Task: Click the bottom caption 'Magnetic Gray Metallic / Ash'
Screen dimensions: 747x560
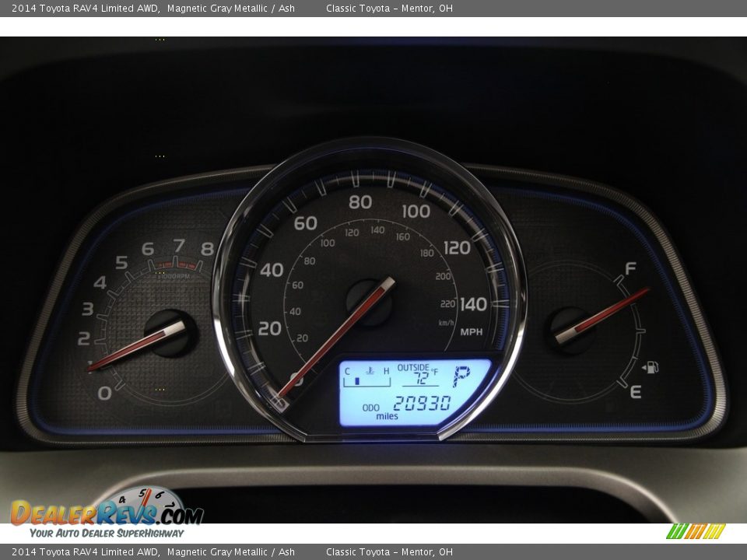Action: (x=230, y=552)
